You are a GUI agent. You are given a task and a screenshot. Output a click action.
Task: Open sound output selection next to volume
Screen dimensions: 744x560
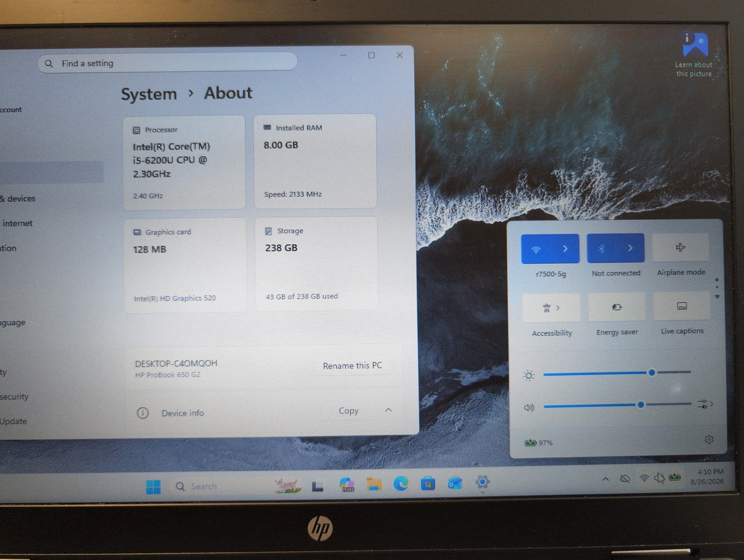pos(705,404)
